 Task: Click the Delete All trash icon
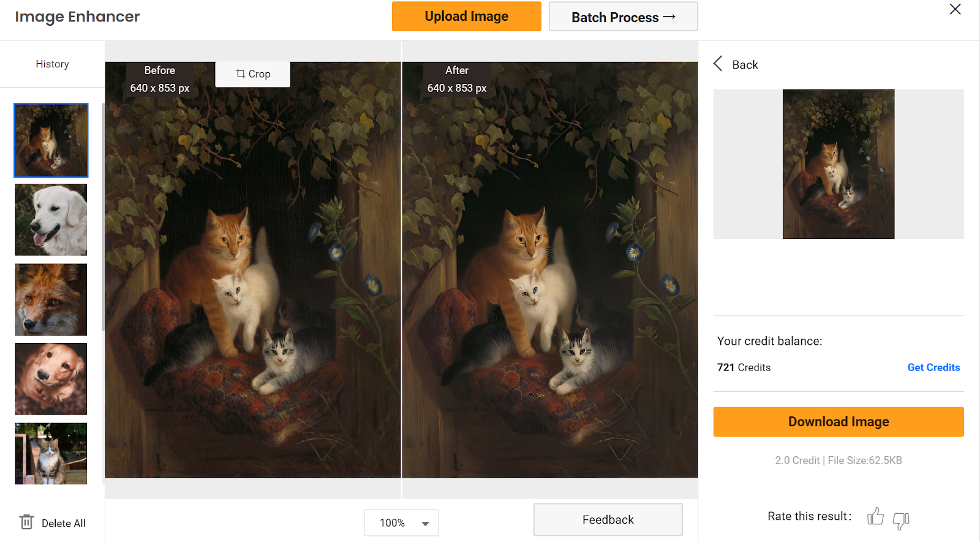point(26,522)
